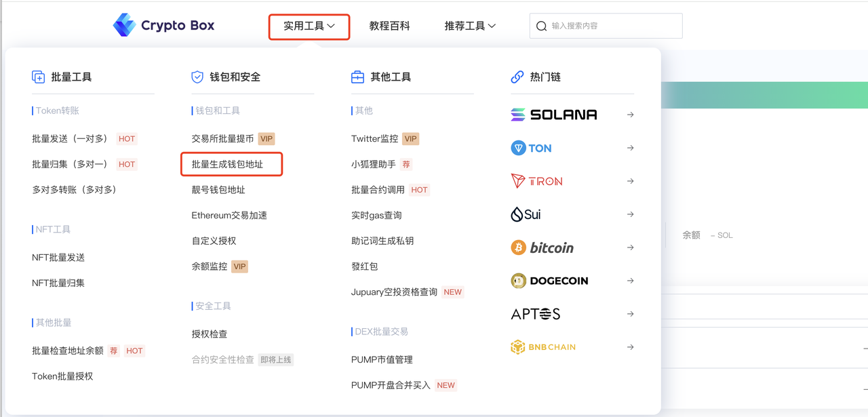Viewport: 868px width, 417px height.
Task: Click the Aptos chain logo
Action: pyautogui.click(x=536, y=314)
